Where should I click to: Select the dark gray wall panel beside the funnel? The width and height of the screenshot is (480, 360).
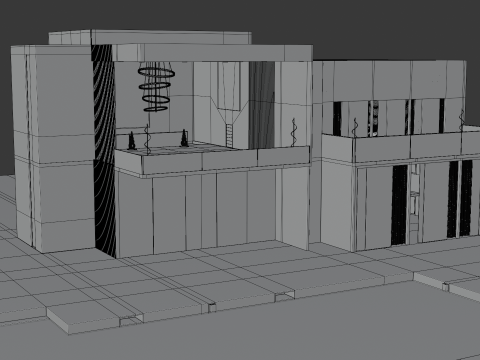[x=262, y=105]
